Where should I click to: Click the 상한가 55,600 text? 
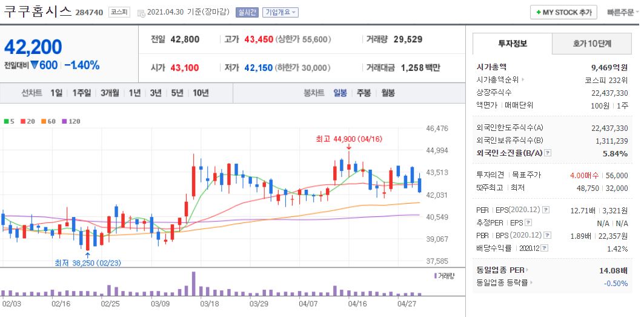coord(303,39)
